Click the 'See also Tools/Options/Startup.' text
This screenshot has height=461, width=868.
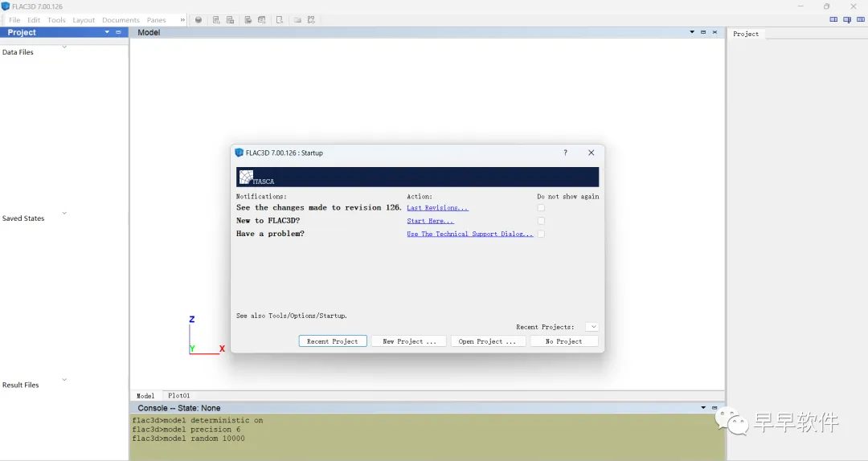click(292, 316)
